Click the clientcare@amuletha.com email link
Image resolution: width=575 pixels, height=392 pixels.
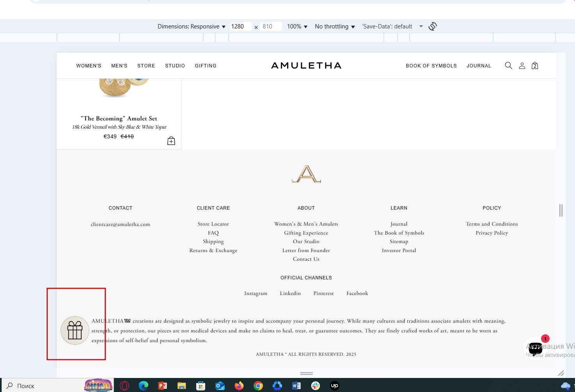[x=121, y=224]
